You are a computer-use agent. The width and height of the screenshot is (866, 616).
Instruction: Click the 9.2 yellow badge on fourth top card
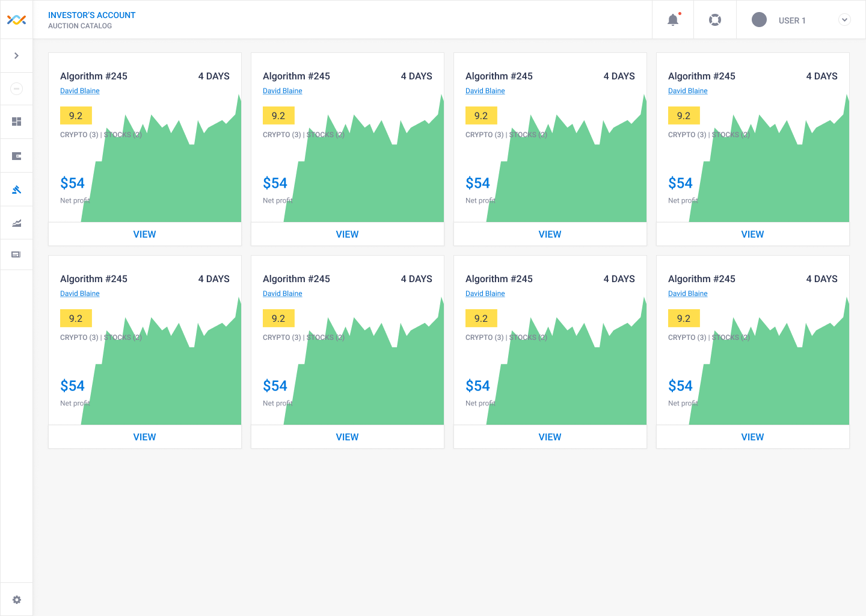point(684,115)
